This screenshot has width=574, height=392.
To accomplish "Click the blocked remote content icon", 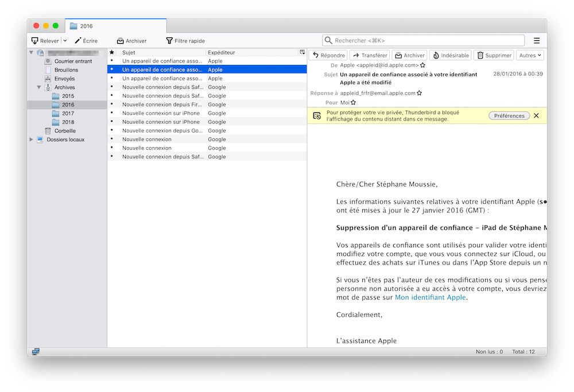I will [x=317, y=116].
